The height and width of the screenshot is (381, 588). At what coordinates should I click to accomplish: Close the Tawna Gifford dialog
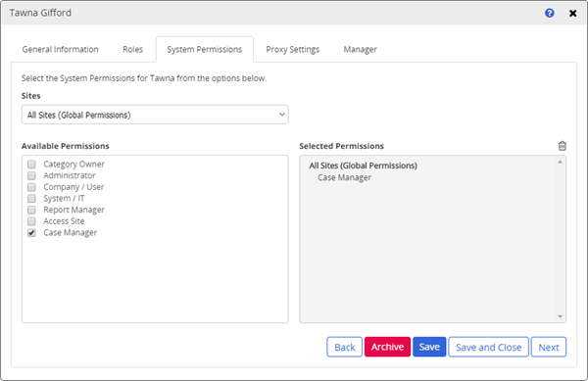coord(572,14)
